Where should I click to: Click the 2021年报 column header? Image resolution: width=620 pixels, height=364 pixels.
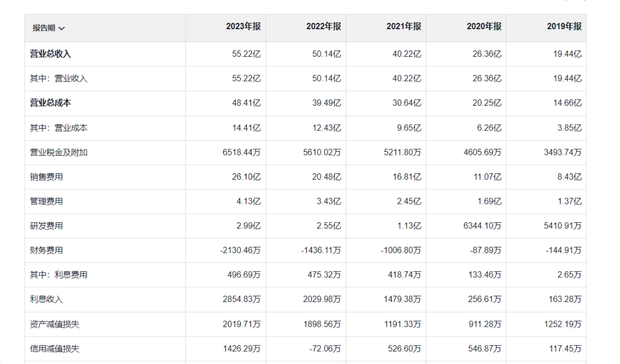pyautogui.click(x=404, y=27)
